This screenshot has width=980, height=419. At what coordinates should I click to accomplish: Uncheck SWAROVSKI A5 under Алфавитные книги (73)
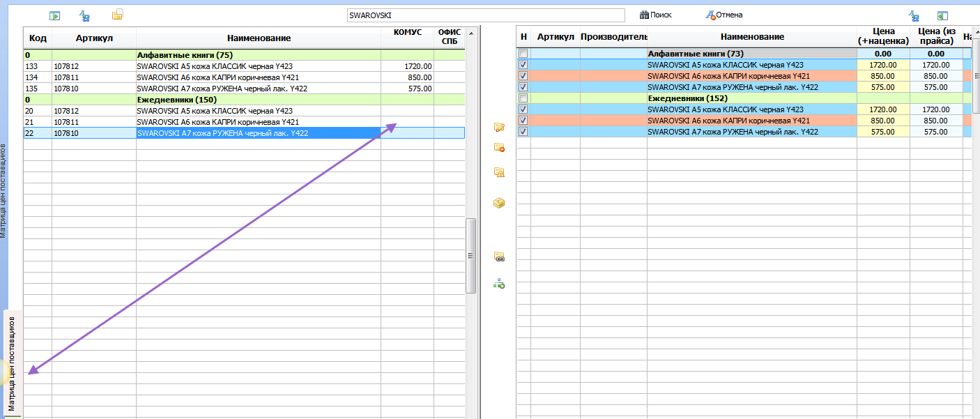[x=523, y=65]
